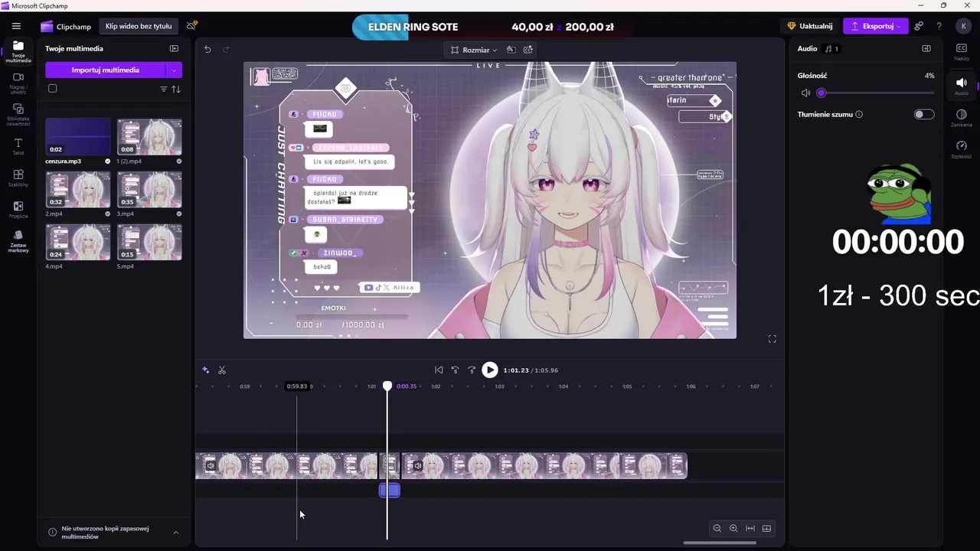Open the hamburger main menu
The height and width of the screenshot is (551, 980).
(x=16, y=26)
